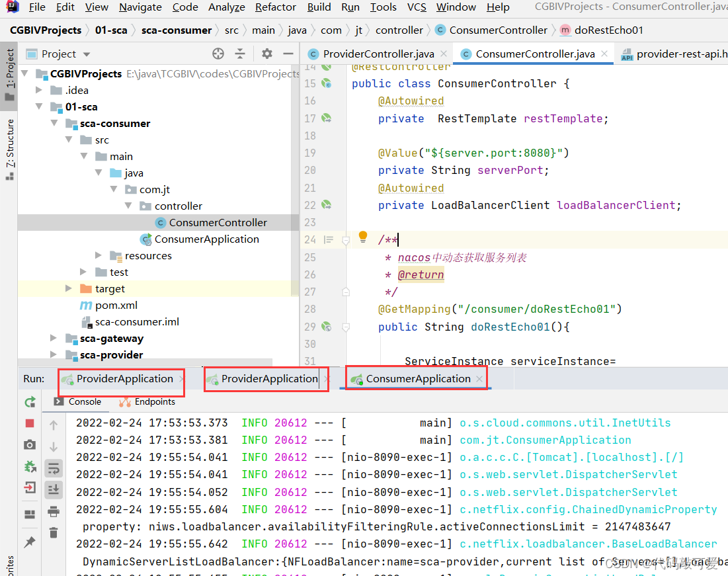The image size is (728, 576).
Task: Open the File menu
Action: pos(37,7)
